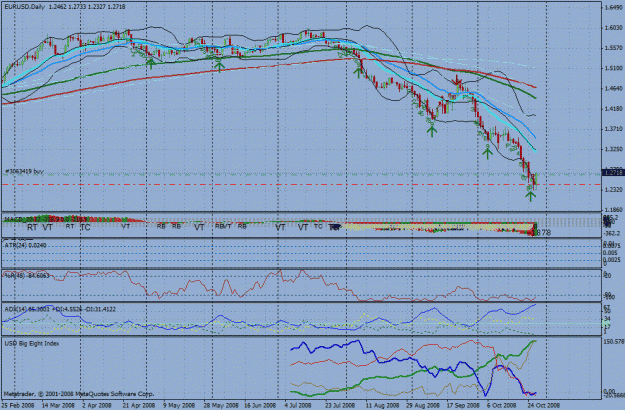Select the red dashed horizontal level line
This screenshot has height=410, width=625.
(x=301, y=184)
